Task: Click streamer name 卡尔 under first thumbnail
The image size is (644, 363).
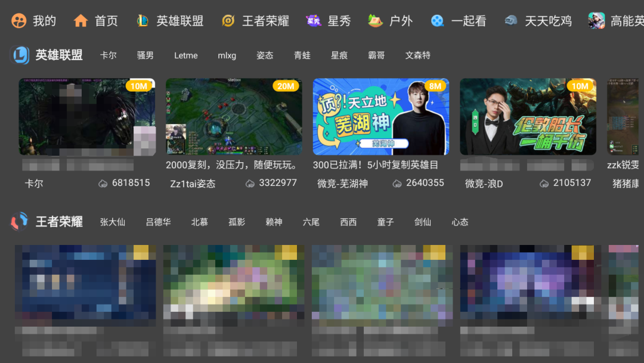Action: [x=33, y=184]
